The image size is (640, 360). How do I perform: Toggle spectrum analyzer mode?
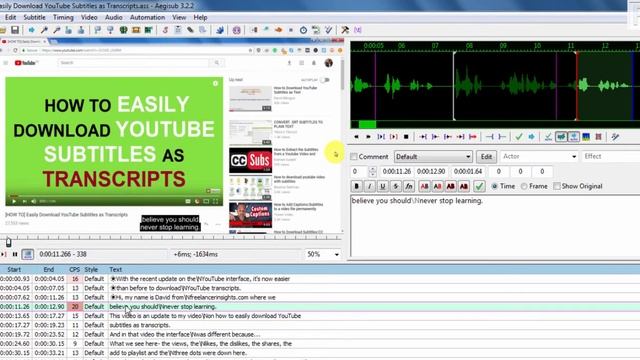[586, 137]
